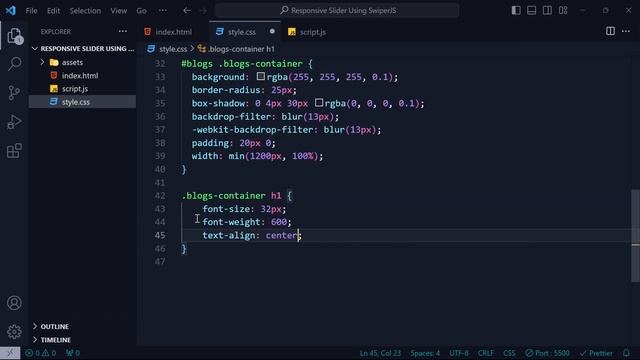Image resolution: width=640 pixels, height=360 pixels.
Task: Click Port : 5500 Live Server item
Action: (x=547, y=353)
